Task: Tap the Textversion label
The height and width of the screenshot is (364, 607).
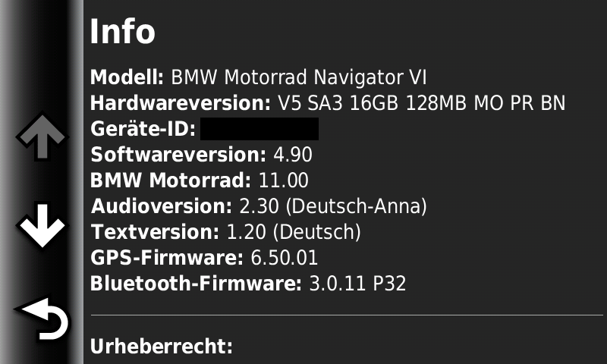Action: [155, 232]
